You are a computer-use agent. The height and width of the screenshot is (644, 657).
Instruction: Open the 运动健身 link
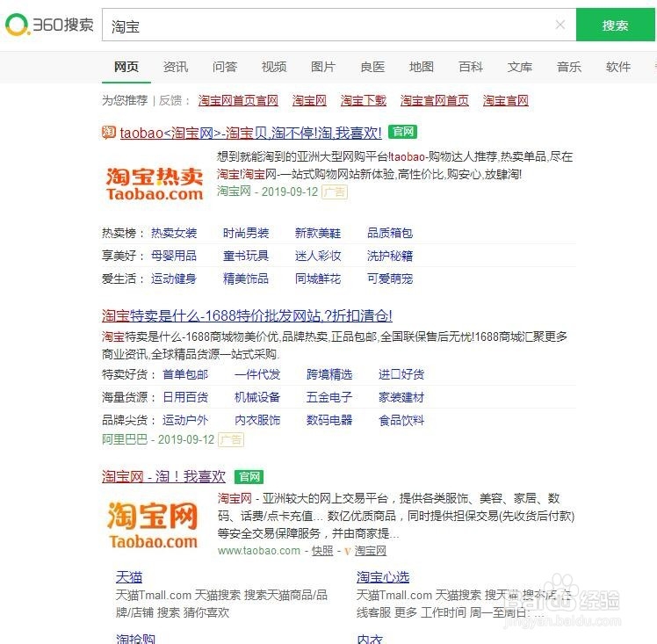click(x=174, y=279)
